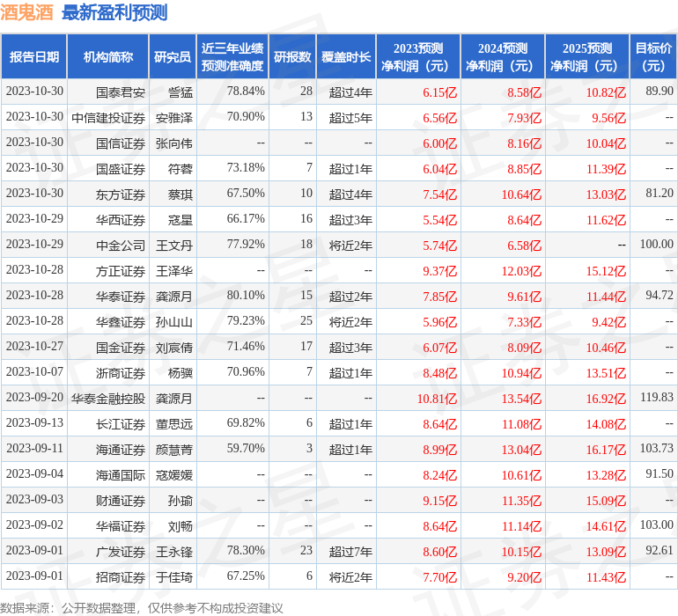Click 2023 profit value 9.37亿
The height and width of the screenshot is (616, 678).
tap(439, 271)
